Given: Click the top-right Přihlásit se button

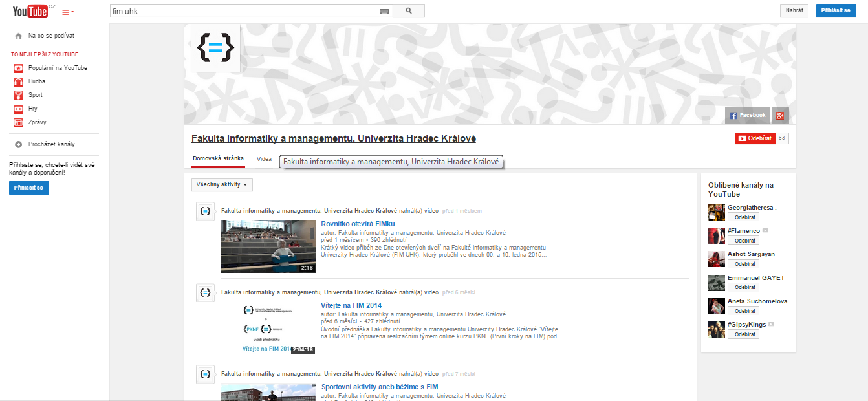Looking at the screenshot, I should [x=836, y=10].
